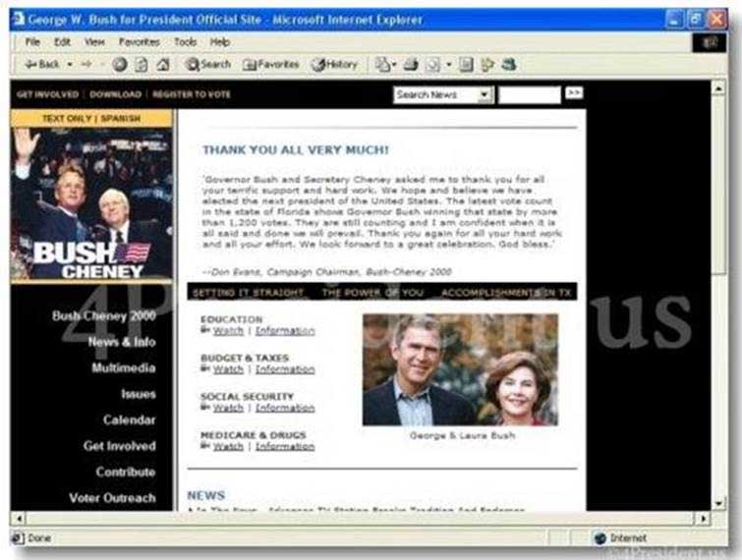
Task: Click the REGISTER TO VOTE link
Action: pos(192,94)
